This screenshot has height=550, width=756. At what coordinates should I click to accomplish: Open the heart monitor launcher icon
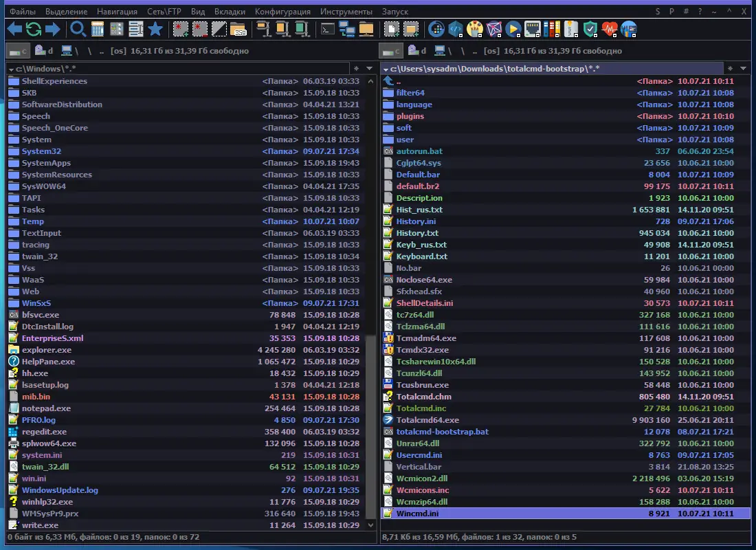[610, 30]
